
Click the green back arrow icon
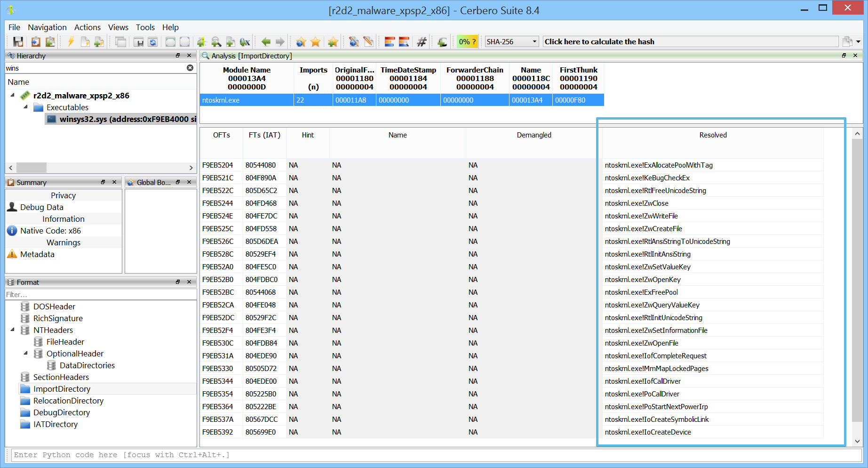(266, 42)
